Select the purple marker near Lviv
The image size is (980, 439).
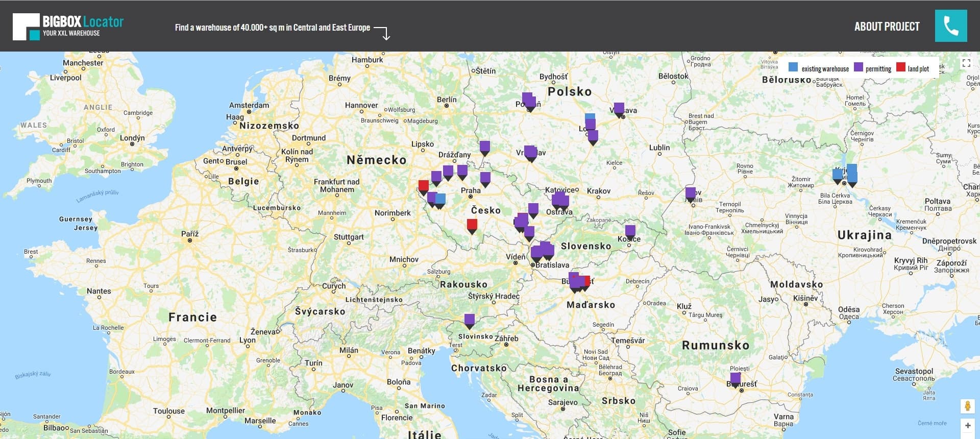coord(690,193)
